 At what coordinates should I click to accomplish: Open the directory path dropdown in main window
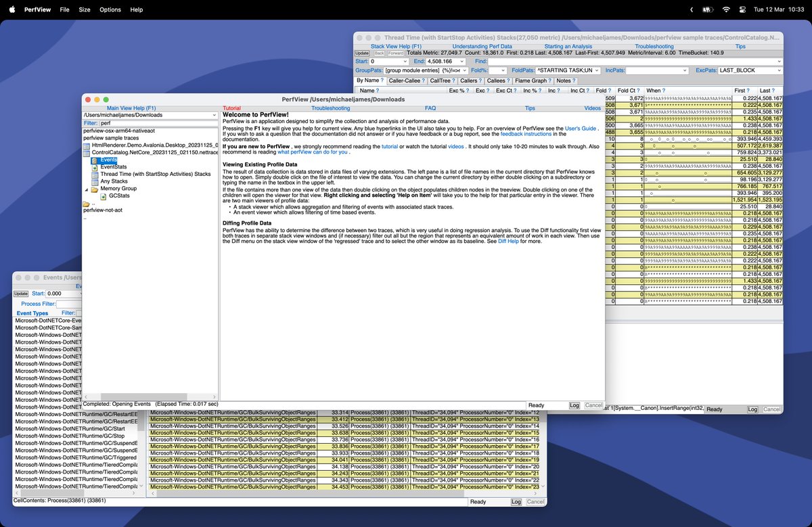click(x=214, y=115)
